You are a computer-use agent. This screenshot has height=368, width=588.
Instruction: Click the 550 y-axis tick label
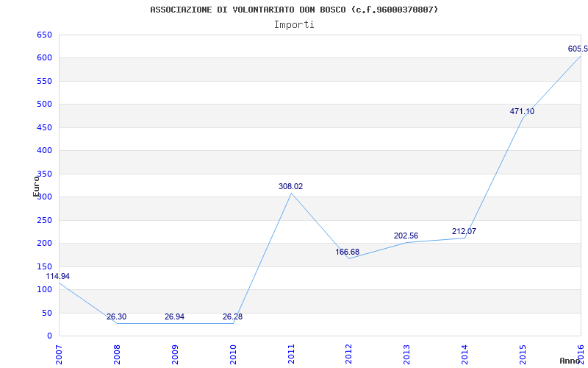point(44,81)
